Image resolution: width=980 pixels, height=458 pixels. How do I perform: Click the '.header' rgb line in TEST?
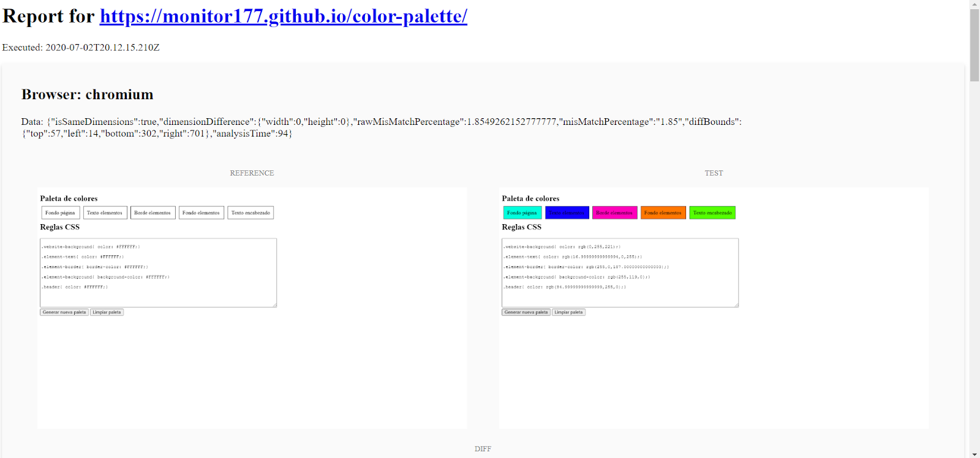click(565, 287)
